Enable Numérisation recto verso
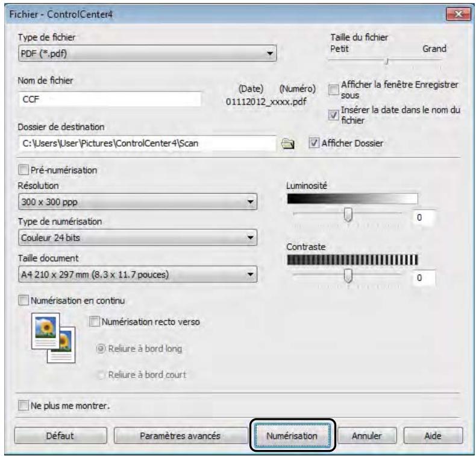The width and height of the screenshot is (476, 456). point(95,321)
